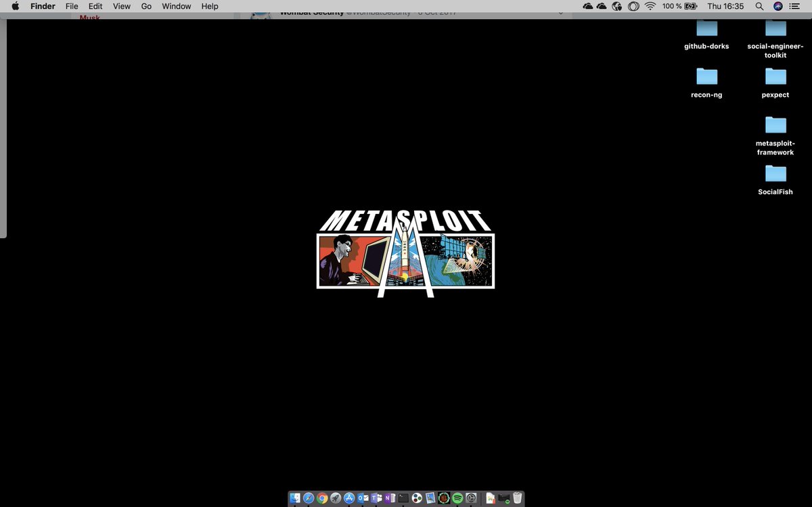Open the Wi-Fi status menu
Screen dimensions: 812x507
[x=650, y=6]
